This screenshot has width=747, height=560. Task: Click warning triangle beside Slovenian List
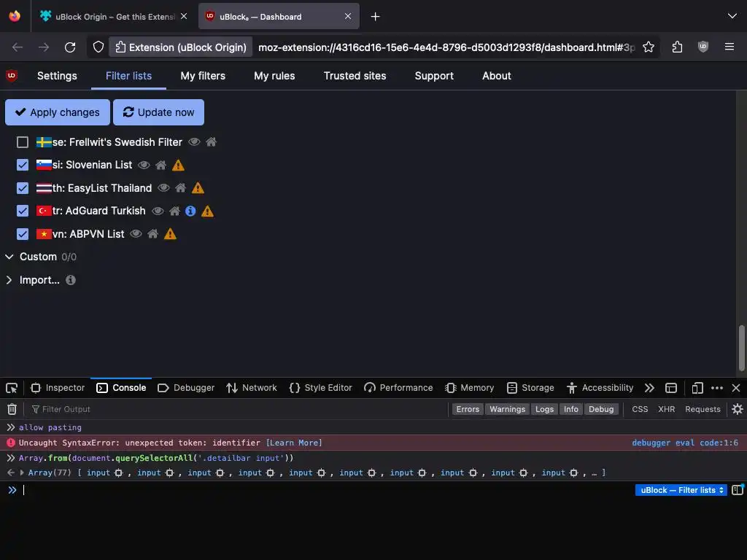tap(178, 166)
